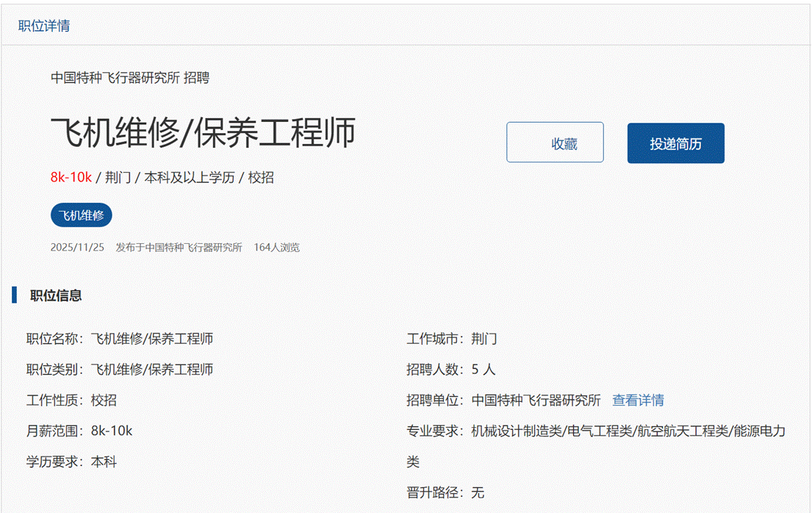
Task: Click the 工作城市 value 荆门
Action: click(x=484, y=339)
